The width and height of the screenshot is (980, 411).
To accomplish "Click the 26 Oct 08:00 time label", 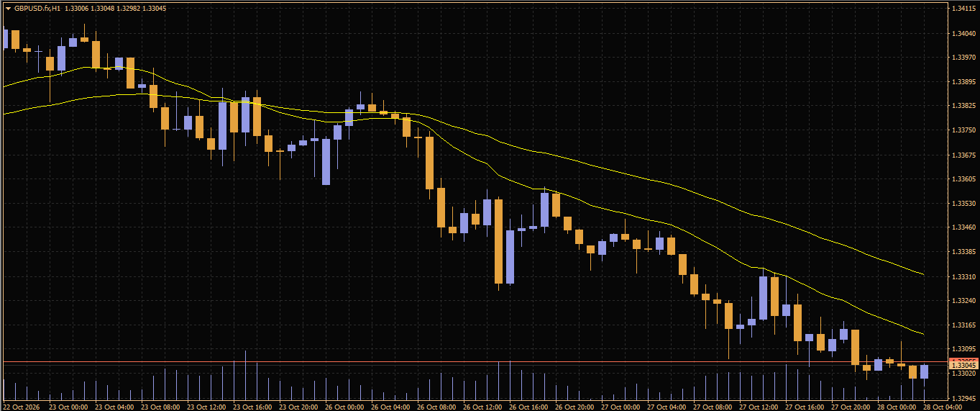I will click(436, 407).
